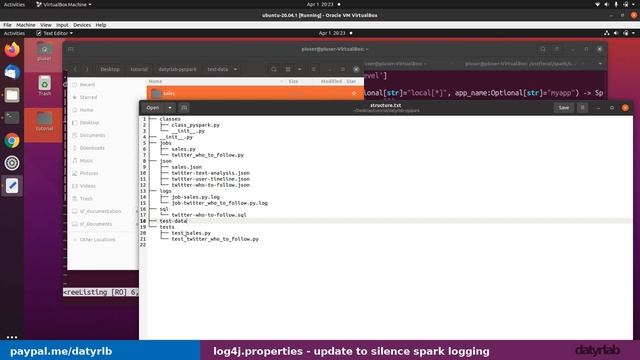Open the Text Editor hamburger menu

point(582,108)
